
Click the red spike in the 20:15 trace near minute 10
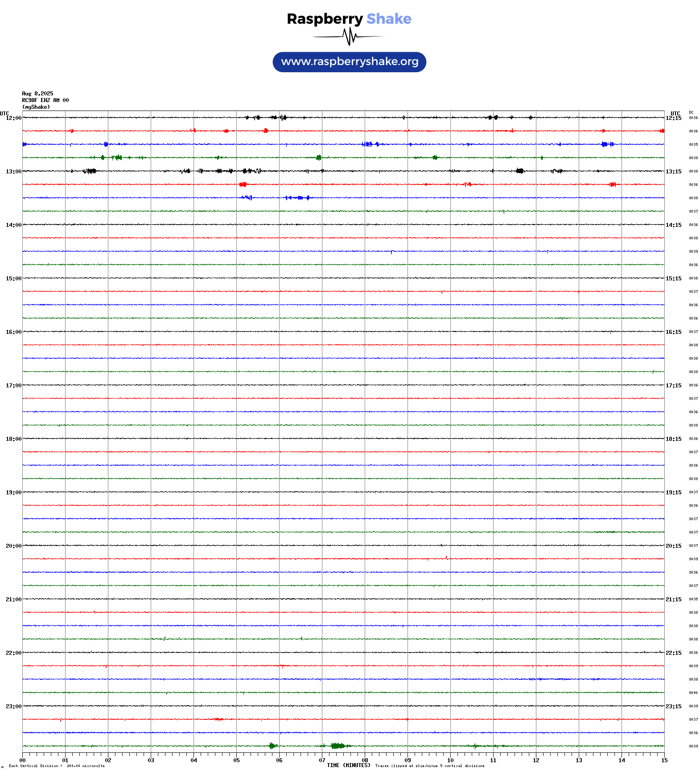point(446,557)
